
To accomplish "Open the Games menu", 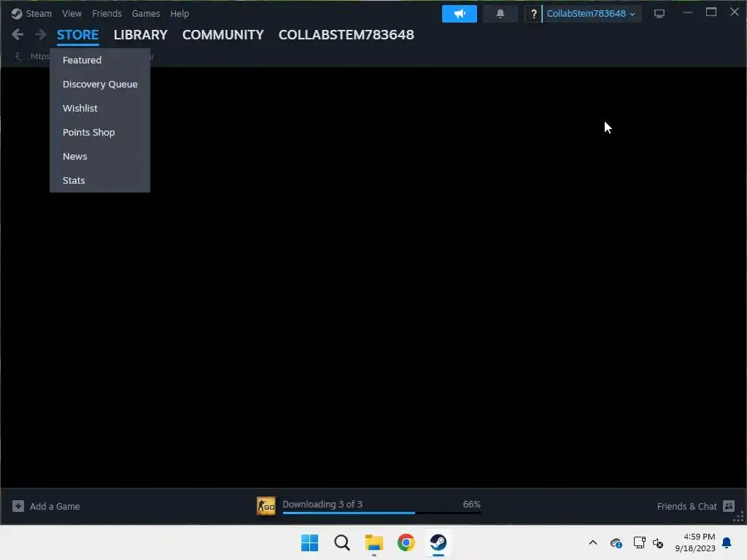I will [146, 14].
